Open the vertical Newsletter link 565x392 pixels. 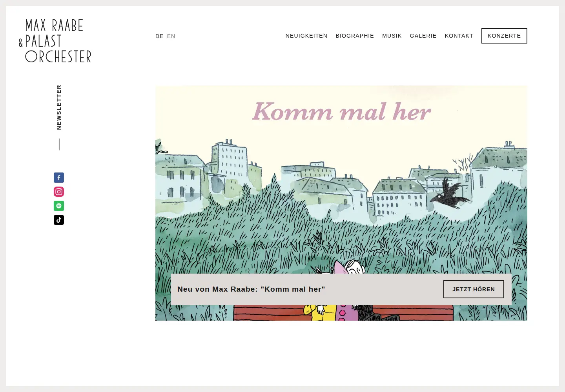tap(59, 107)
